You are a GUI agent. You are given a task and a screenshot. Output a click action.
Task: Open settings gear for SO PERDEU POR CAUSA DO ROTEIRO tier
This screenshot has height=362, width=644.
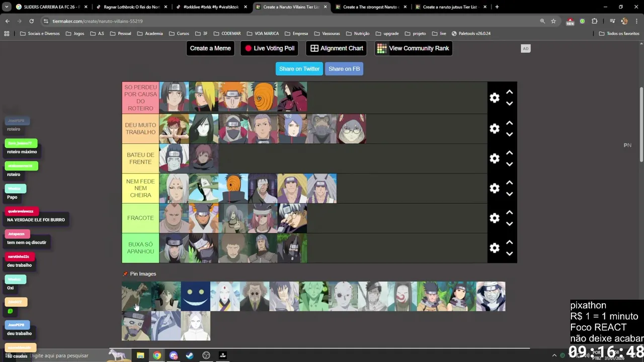pos(495,98)
